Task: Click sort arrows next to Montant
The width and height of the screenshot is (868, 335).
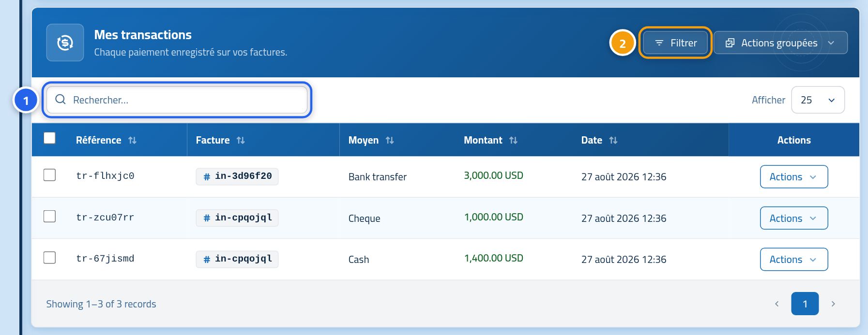Action: (514, 140)
